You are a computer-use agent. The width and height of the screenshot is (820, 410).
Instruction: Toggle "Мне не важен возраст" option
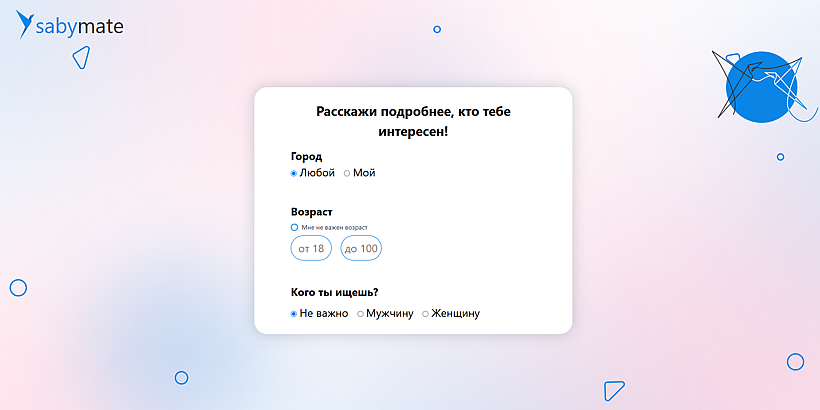tap(294, 227)
